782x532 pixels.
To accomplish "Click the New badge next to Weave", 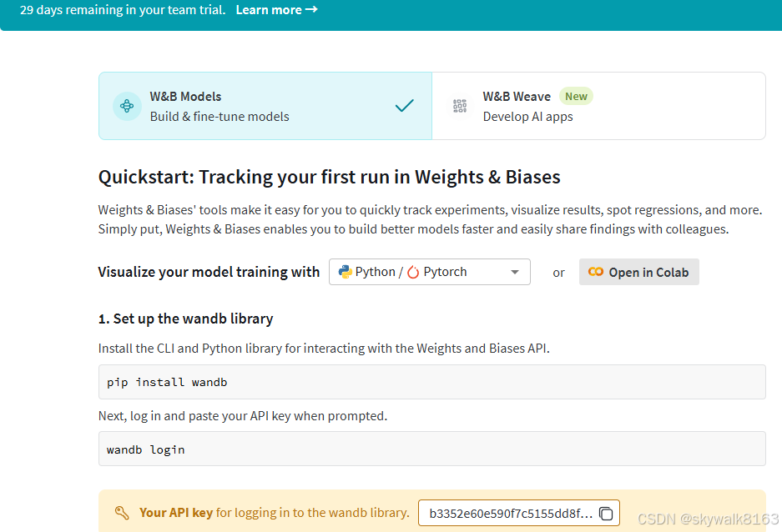I will [576, 96].
